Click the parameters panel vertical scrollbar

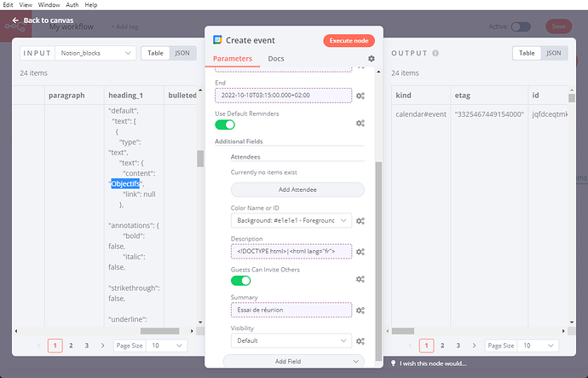[378, 261]
